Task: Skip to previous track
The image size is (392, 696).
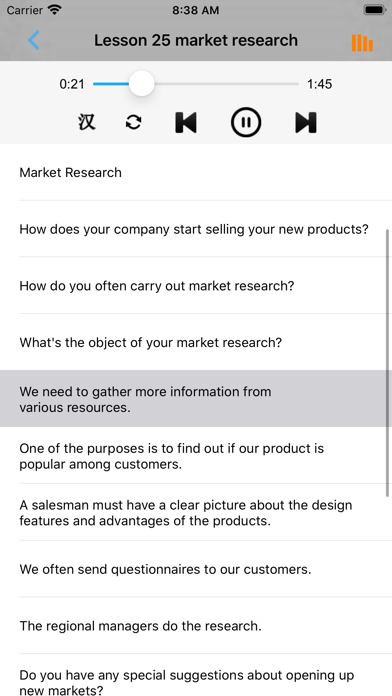Action: [186, 122]
